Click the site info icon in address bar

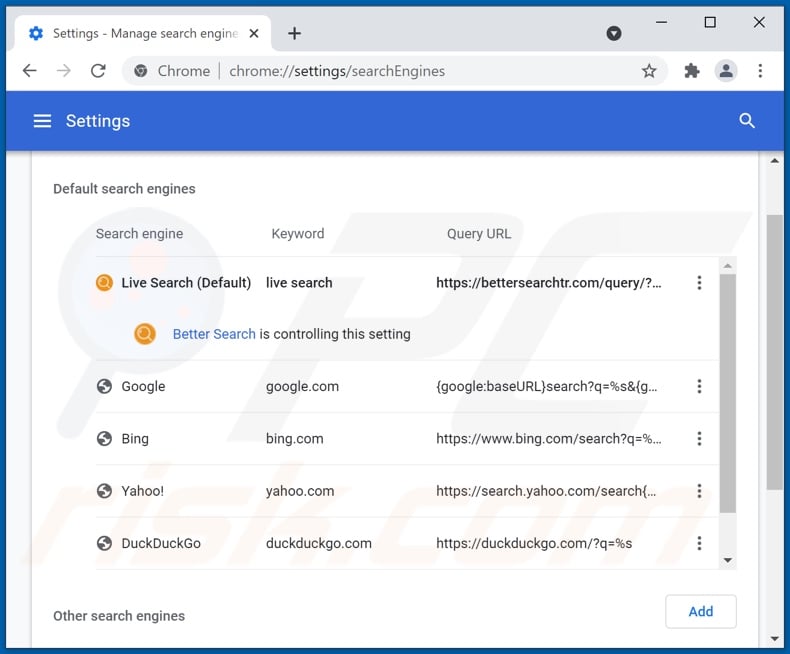[x=141, y=71]
